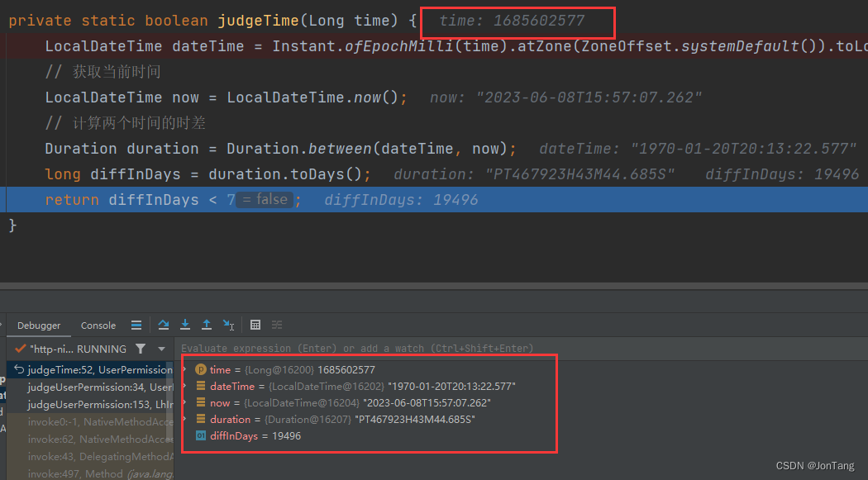Screen dimensions: 868x480
Task: Click the Run to Cursor icon
Action: click(228, 325)
